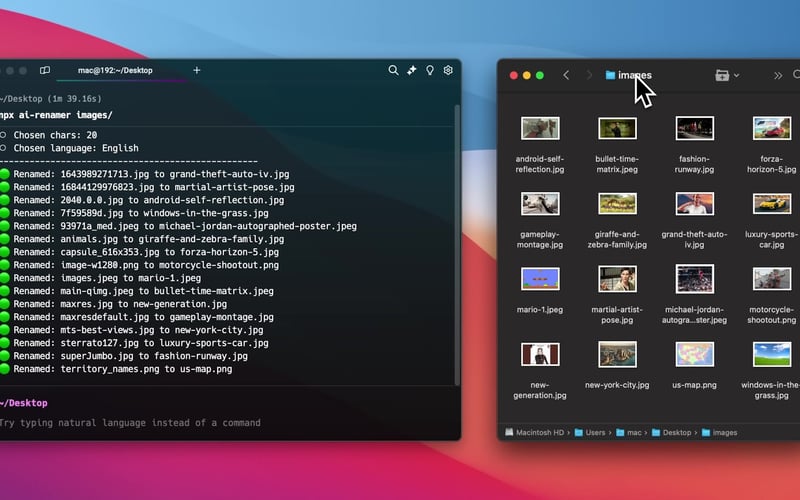The width and height of the screenshot is (800, 500).
Task: Select fashion-runway.jpg thumbnail
Action: (x=694, y=129)
